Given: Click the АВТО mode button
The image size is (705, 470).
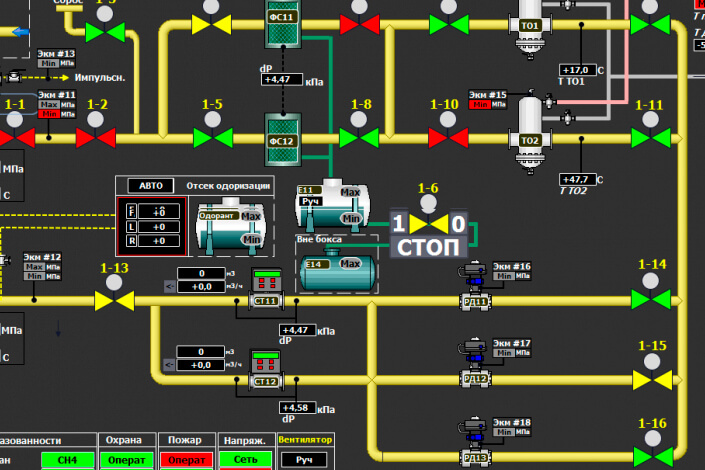Looking at the screenshot, I should coord(151,186).
